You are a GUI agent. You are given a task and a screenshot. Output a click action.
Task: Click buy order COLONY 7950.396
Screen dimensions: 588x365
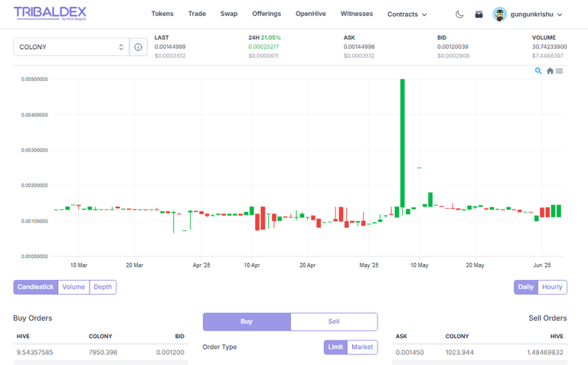tap(103, 352)
